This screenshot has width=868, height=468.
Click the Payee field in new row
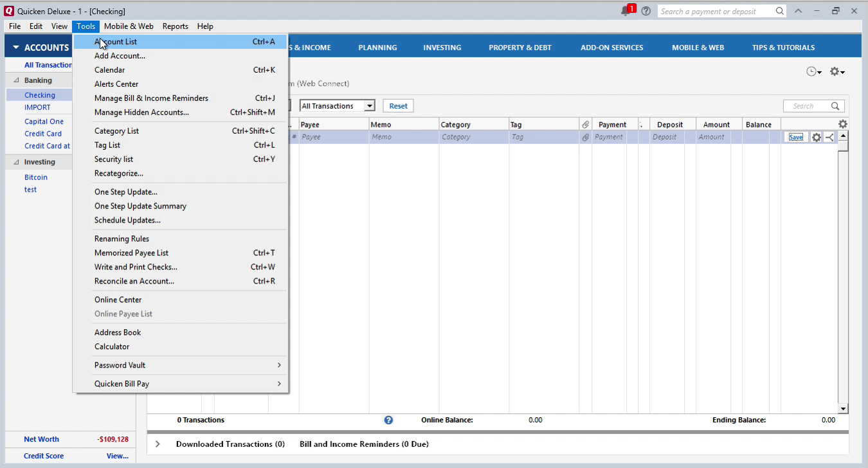334,137
